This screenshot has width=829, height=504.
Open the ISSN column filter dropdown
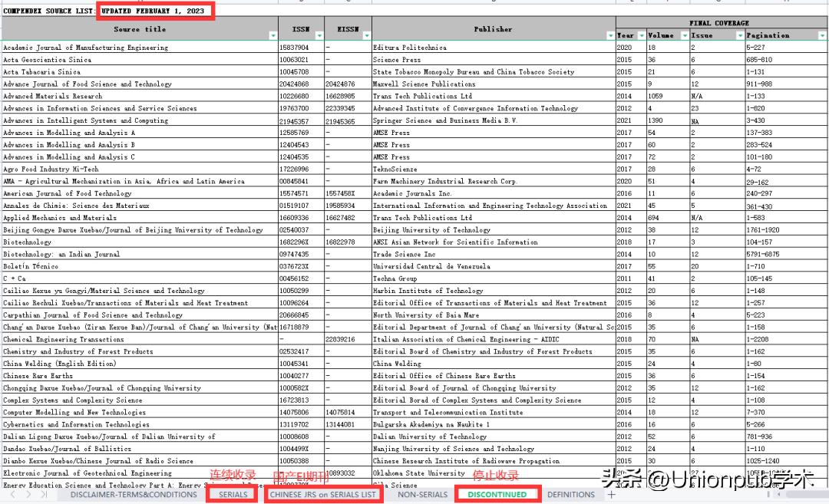pos(319,36)
